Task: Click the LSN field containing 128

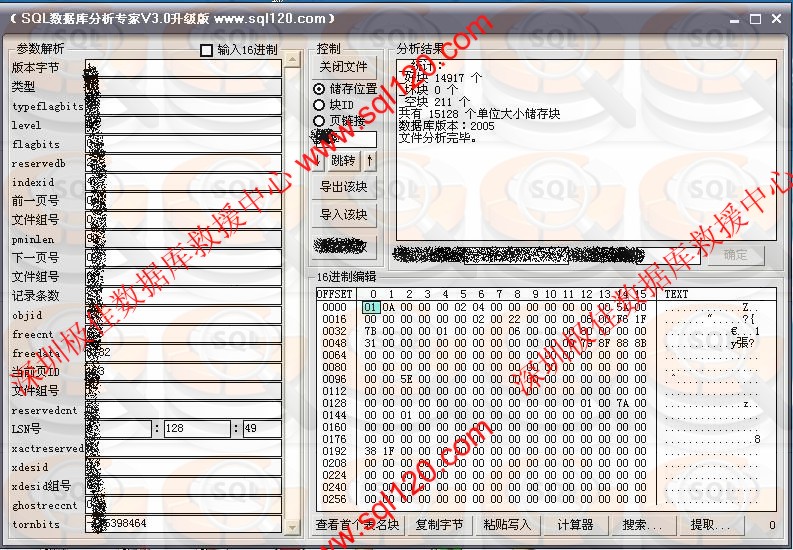Action: click(x=197, y=429)
